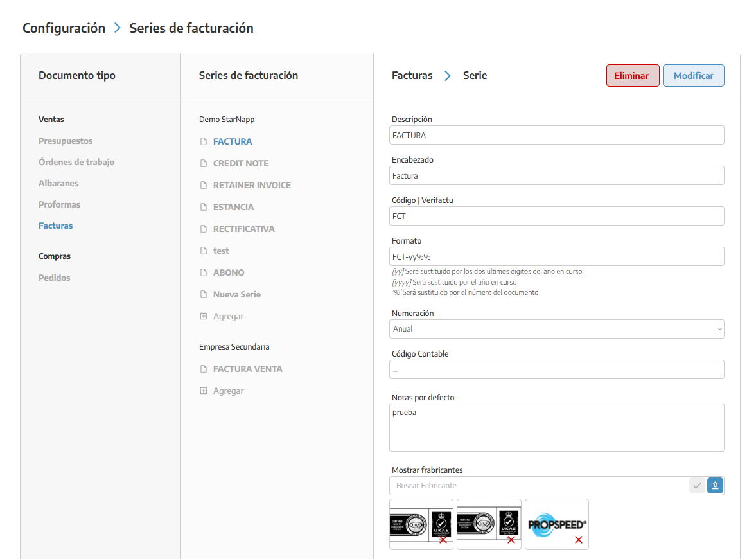Click the Encabezado input field
The width and height of the screenshot is (756, 559).
556,175
